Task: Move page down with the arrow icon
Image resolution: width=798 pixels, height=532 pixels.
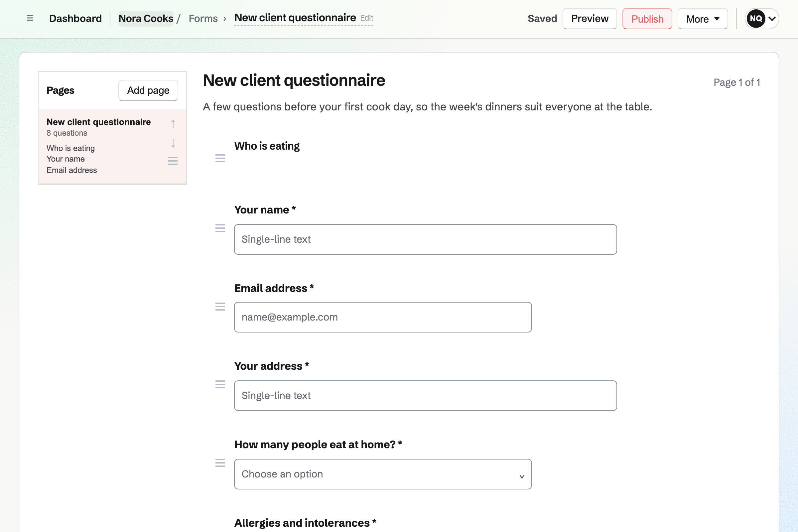Action: (173, 144)
